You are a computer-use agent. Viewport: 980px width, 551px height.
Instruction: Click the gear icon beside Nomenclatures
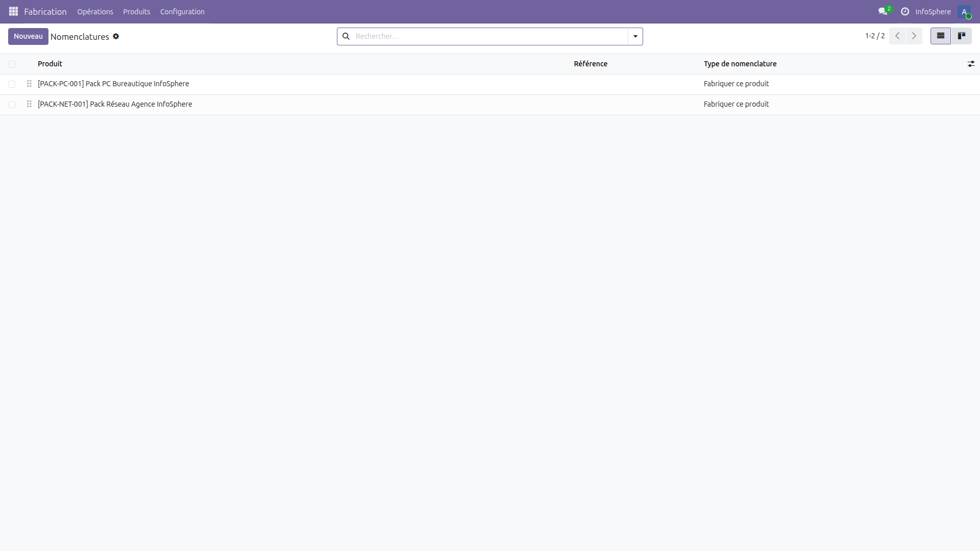pyautogui.click(x=116, y=36)
